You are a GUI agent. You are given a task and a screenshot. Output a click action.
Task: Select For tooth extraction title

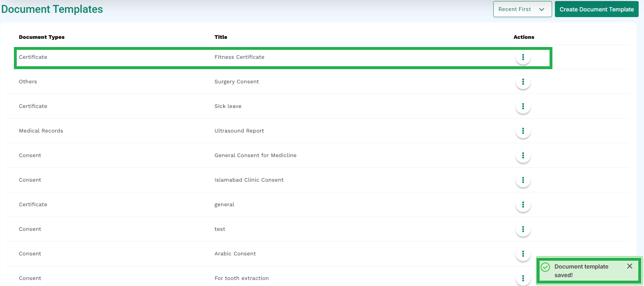coord(242,278)
